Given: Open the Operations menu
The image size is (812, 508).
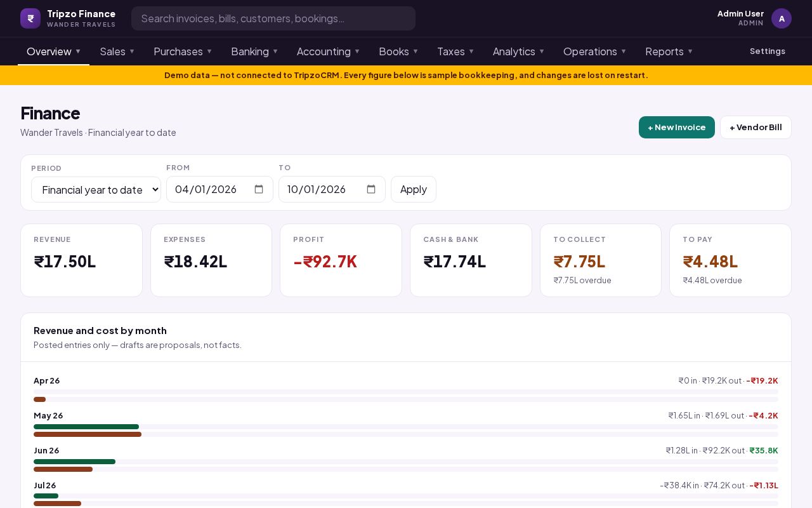Looking at the screenshot, I should tap(594, 51).
